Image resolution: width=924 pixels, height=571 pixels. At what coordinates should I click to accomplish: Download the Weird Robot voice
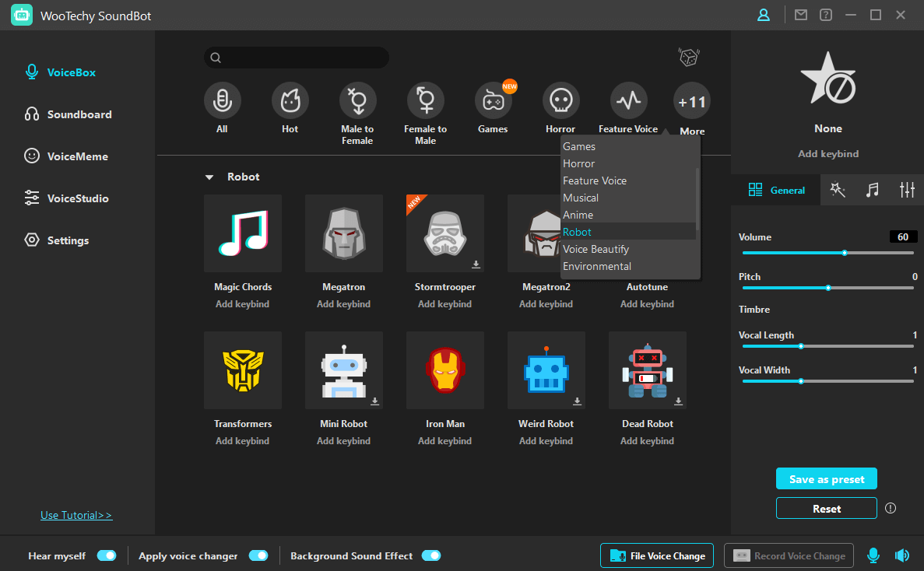577,401
